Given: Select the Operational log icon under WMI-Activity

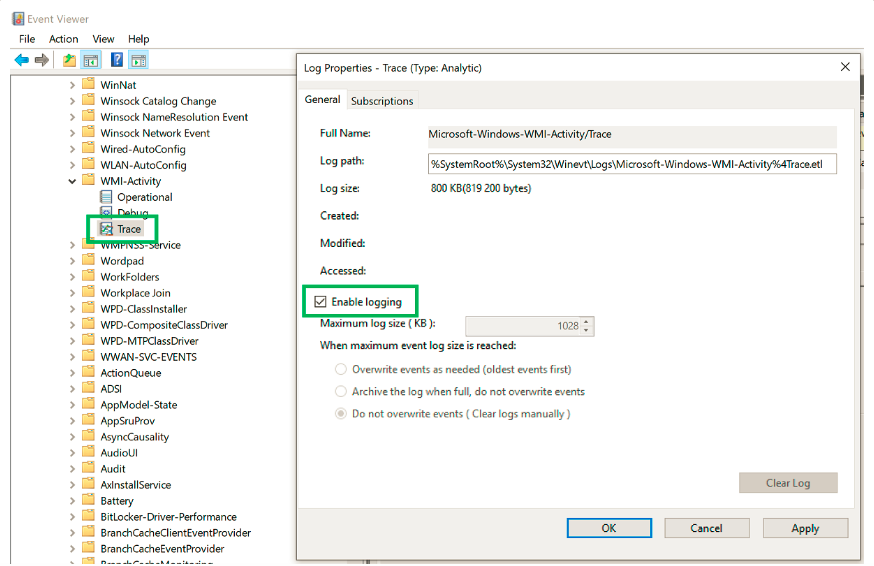Looking at the screenshot, I should coord(107,197).
